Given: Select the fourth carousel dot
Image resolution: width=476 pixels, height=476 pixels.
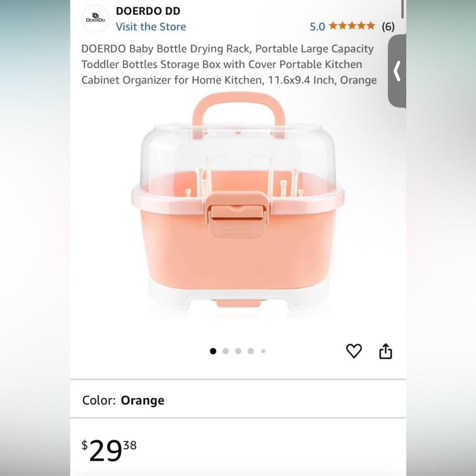Looking at the screenshot, I should (250, 351).
